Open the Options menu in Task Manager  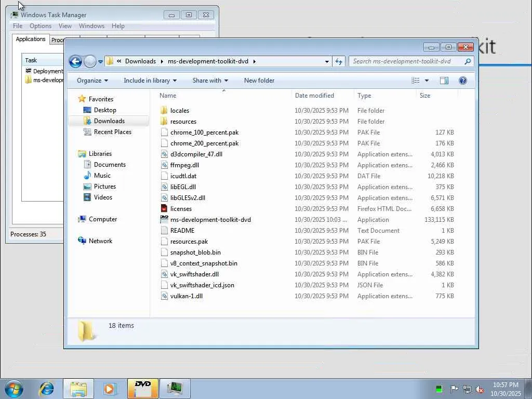[41, 26]
